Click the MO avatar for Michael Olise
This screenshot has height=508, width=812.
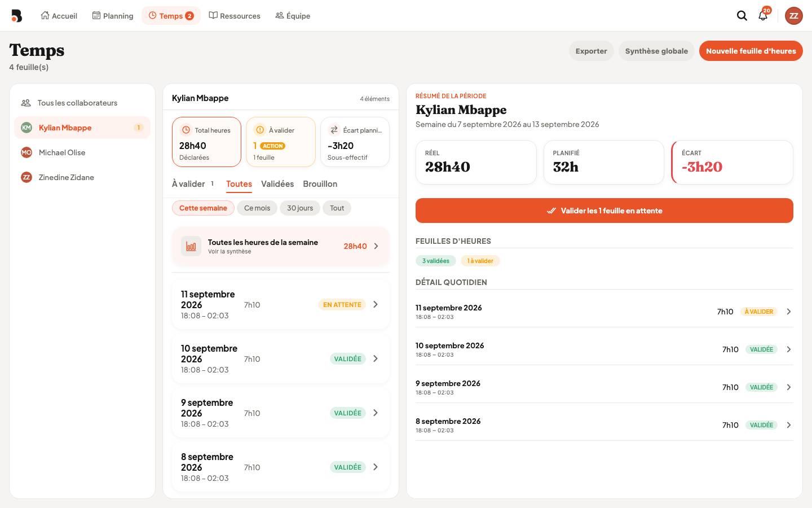(x=27, y=152)
